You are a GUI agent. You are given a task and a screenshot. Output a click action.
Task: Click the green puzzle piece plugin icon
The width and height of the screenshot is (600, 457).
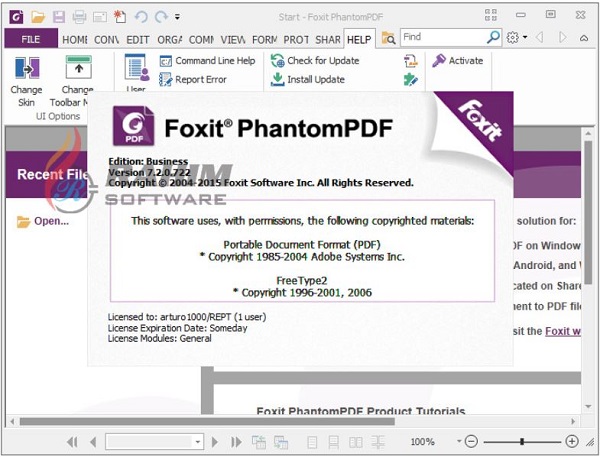pos(411,80)
